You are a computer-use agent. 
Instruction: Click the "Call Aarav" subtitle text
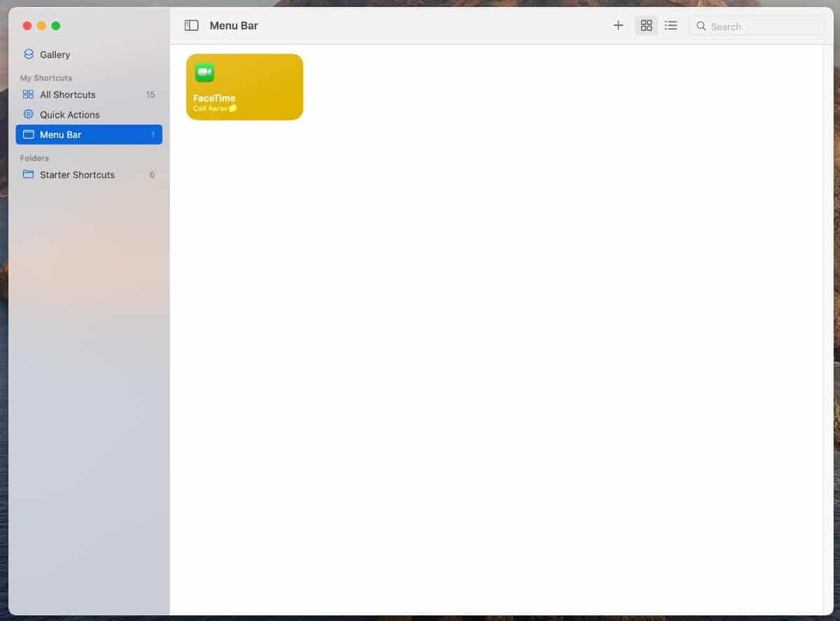pyautogui.click(x=211, y=109)
